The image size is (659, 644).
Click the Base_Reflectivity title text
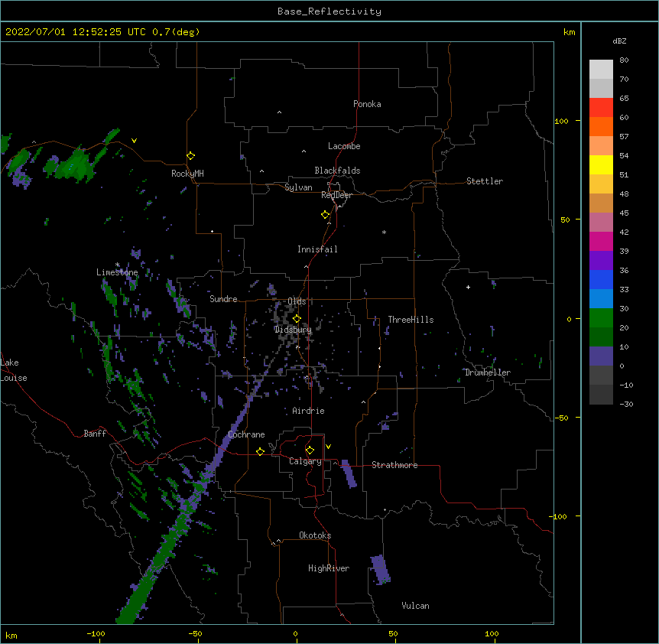pos(329,11)
